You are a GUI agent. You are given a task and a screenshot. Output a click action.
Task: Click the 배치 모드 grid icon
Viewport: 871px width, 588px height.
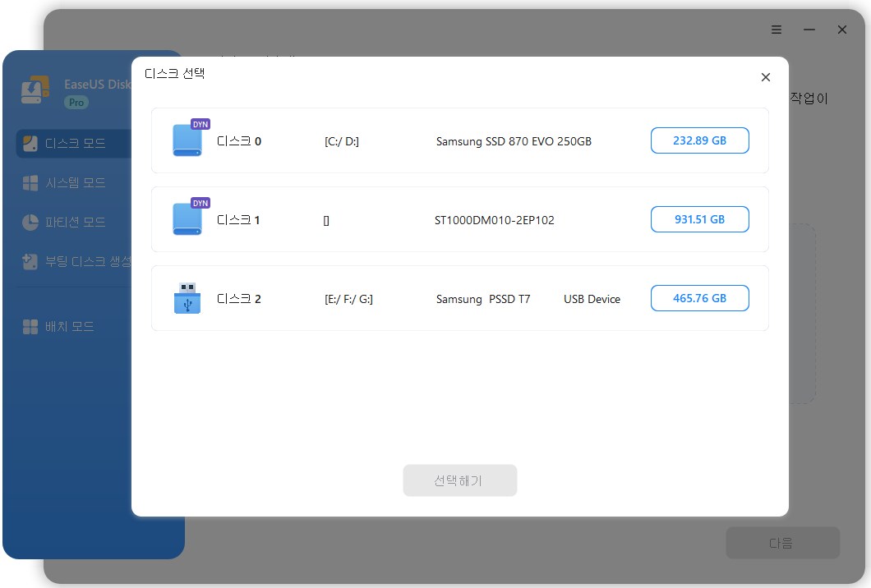pyautogui.click(x=30, y=327)
